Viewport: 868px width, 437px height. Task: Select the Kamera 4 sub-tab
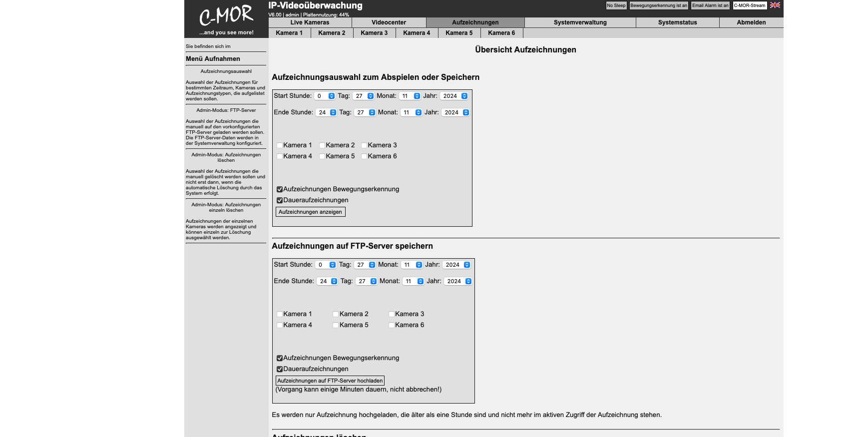click(x=417, y=33)
